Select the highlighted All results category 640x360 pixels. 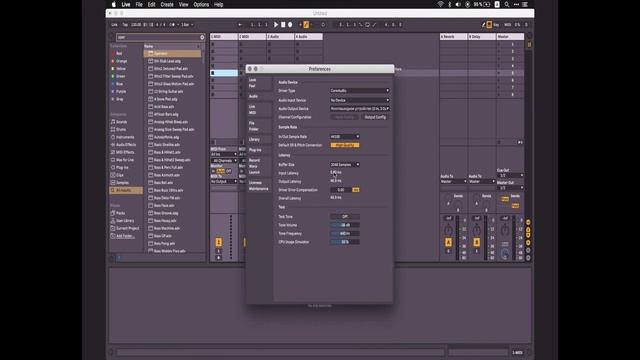point(126,190)
